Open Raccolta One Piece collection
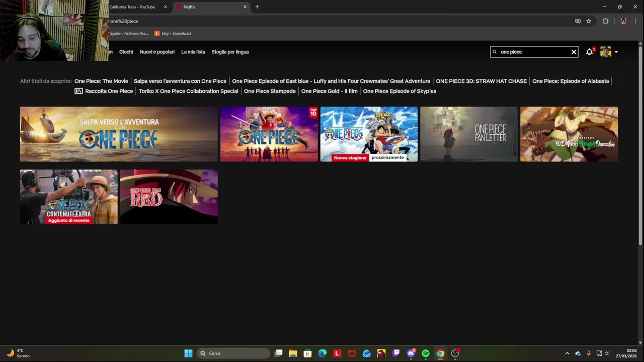 point(104,91)
